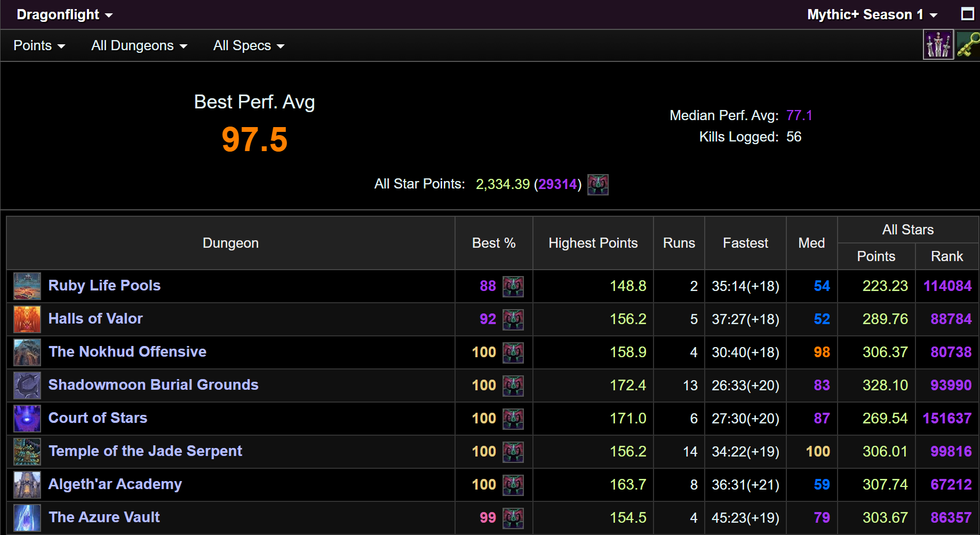The image size is (980, 535).
Task: Open The Nokhud Offensive link
Action: pyautogui.click(x=128, y=352)
